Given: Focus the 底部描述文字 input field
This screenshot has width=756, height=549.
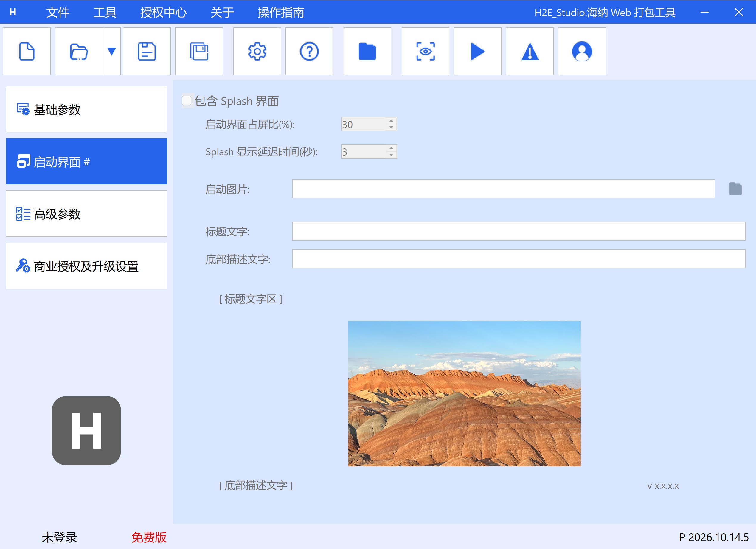Looking at the screenshot, I should [519, 259].
